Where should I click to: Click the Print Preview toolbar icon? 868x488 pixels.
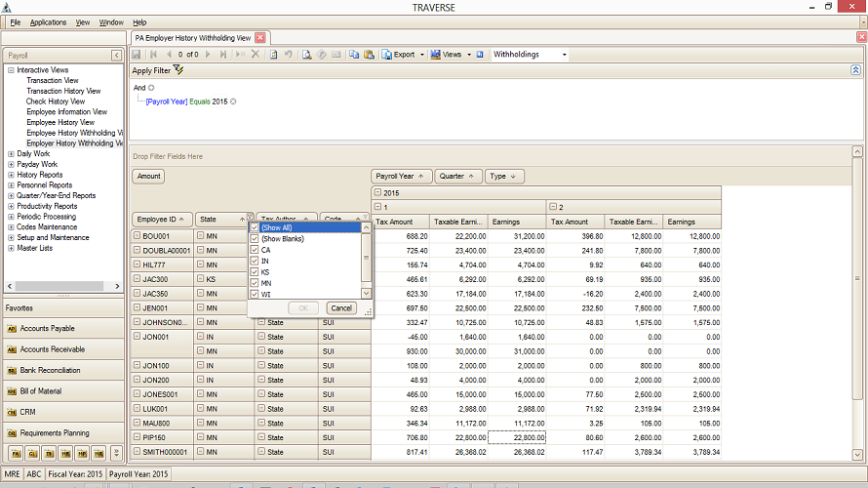307,55
